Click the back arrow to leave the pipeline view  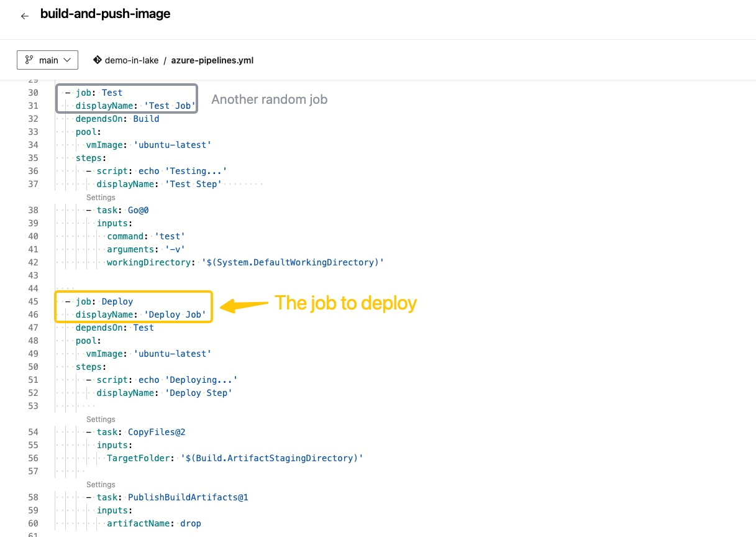click(x=24, y=16)
